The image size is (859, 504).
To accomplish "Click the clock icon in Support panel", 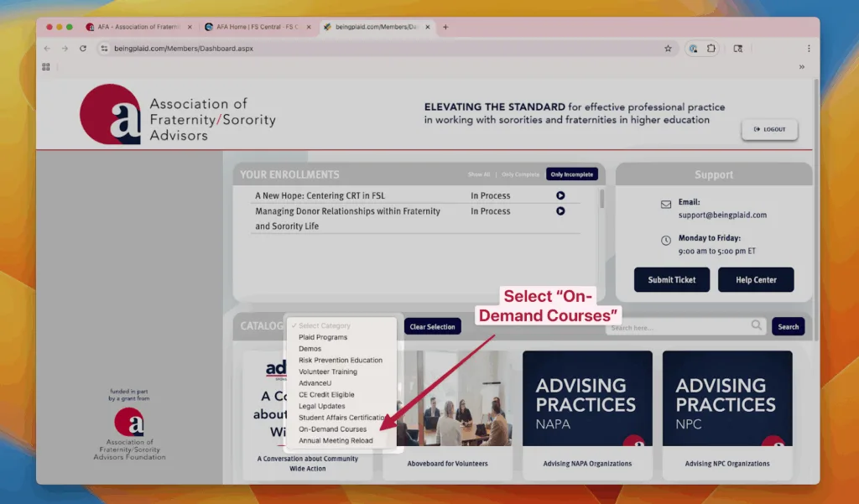I will [665, 240].
